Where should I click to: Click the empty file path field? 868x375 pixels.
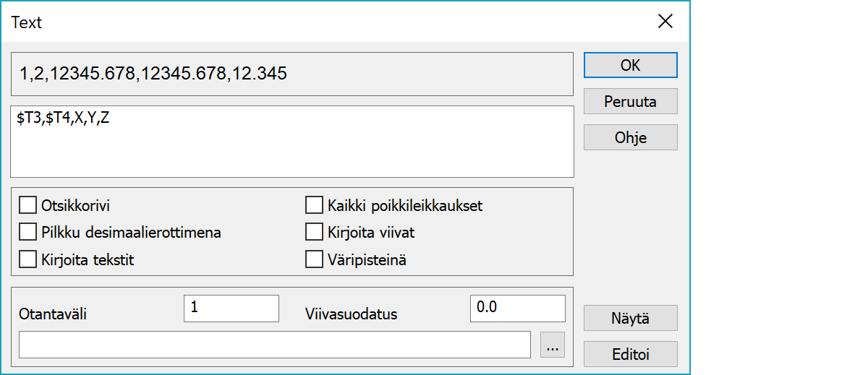tap(275, 345)
